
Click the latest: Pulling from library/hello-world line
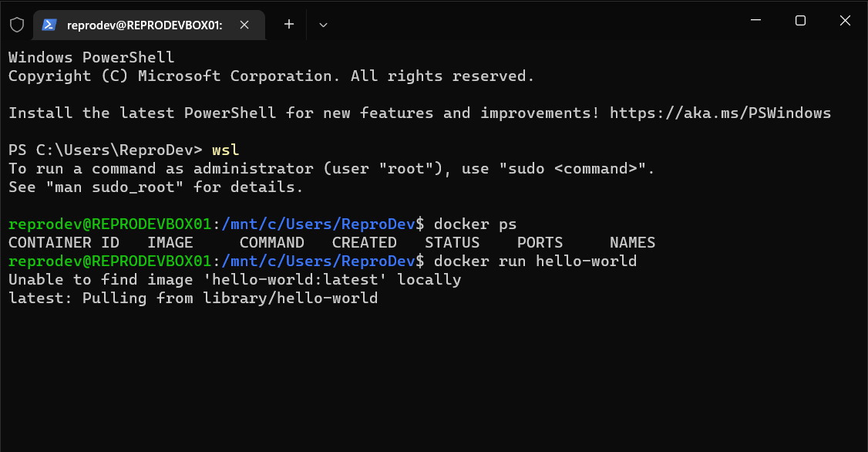[193, 298]
